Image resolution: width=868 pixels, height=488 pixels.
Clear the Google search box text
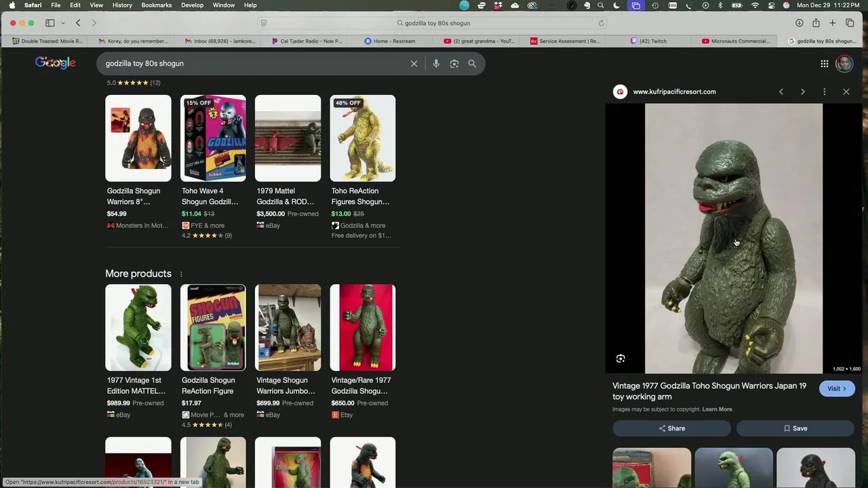[414, 64]
